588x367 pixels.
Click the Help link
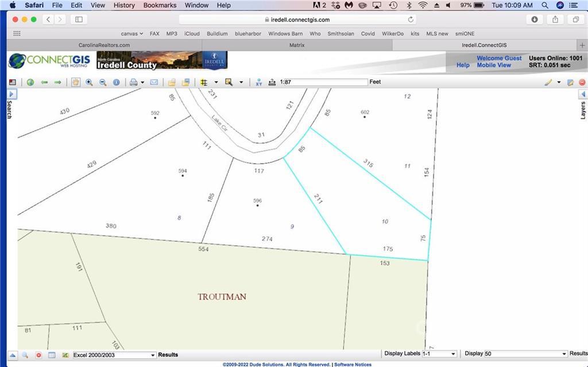(x=463, y=65)
